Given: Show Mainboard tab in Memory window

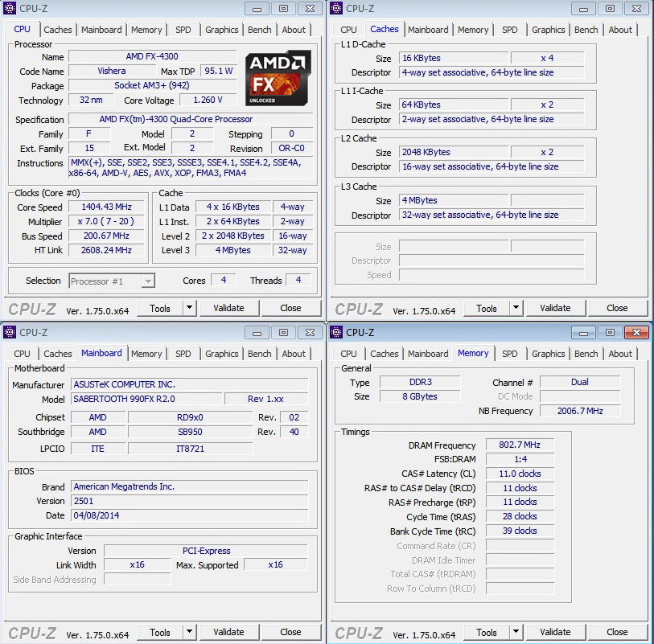Looking at the screenshot, I should (428, 354).
